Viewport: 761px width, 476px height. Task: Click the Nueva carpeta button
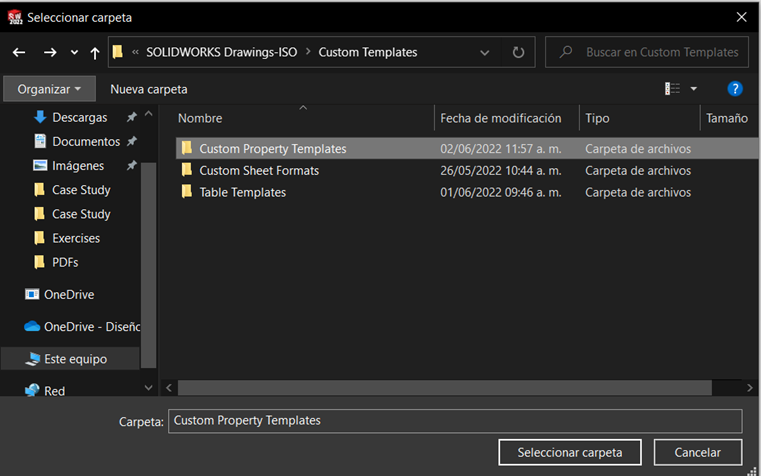149,89
